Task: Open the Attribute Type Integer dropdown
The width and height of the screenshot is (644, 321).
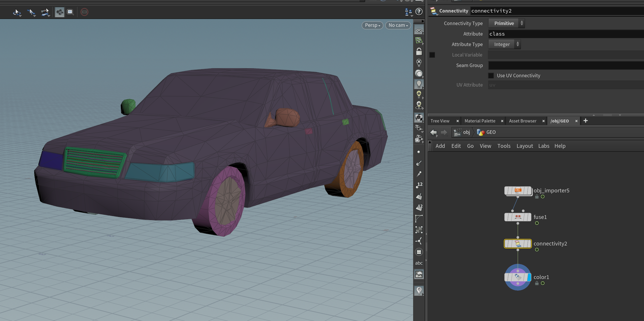Action: click(504, 44)
